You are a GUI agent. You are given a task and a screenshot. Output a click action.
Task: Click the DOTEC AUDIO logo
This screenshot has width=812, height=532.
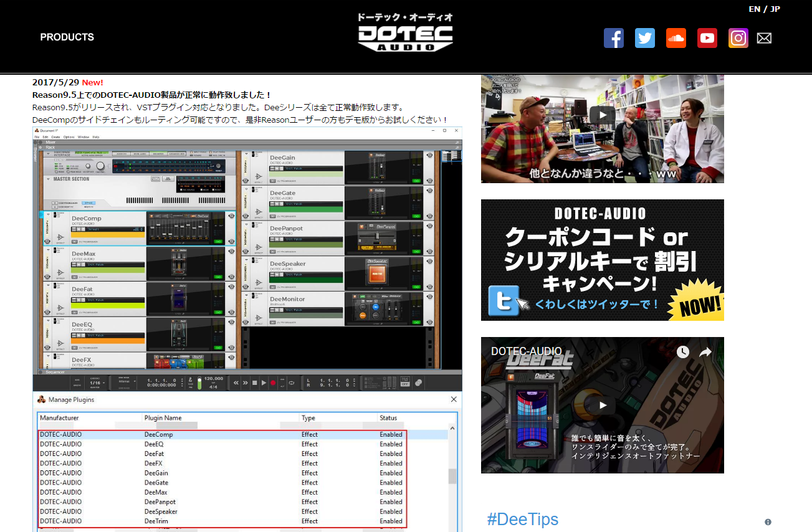pos(406,33)
